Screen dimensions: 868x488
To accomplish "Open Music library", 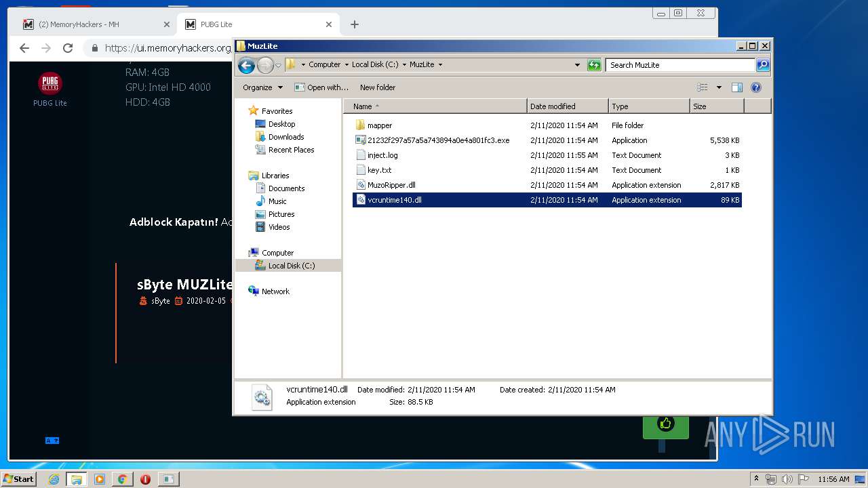I will pyautogui.click(x=277, y=201).
